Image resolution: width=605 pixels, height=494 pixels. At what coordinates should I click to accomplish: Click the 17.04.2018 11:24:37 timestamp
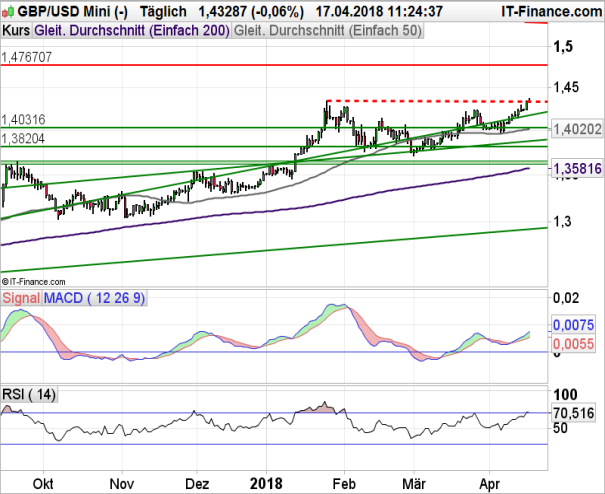(379, 12)
